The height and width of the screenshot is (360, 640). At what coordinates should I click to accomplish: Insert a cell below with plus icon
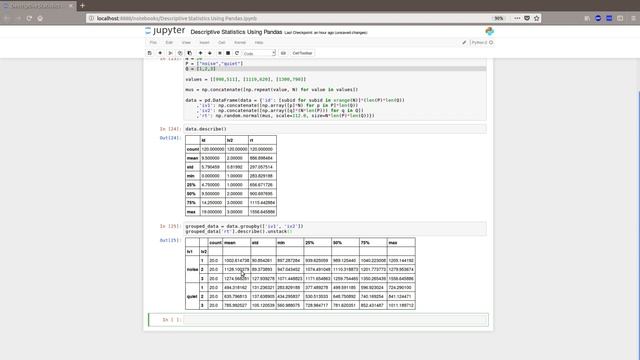(160, 53)
